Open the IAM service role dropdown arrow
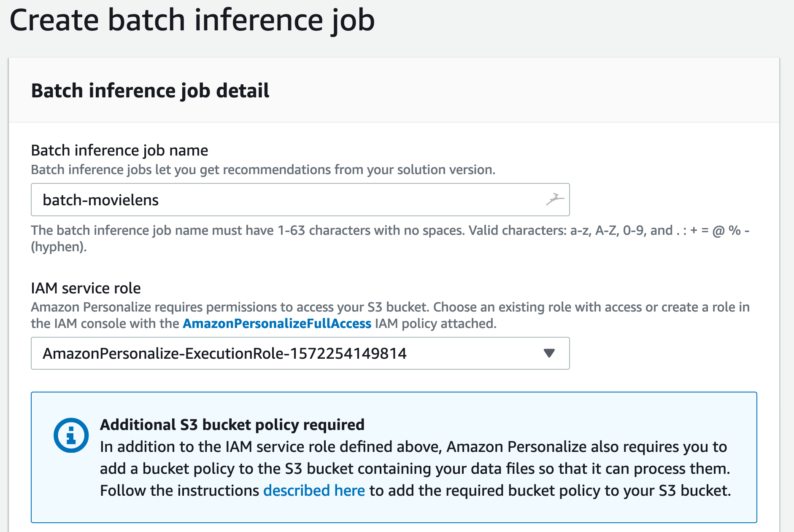Image resolution: width=794 pixels, height=532 pixels. pos(549,353)
